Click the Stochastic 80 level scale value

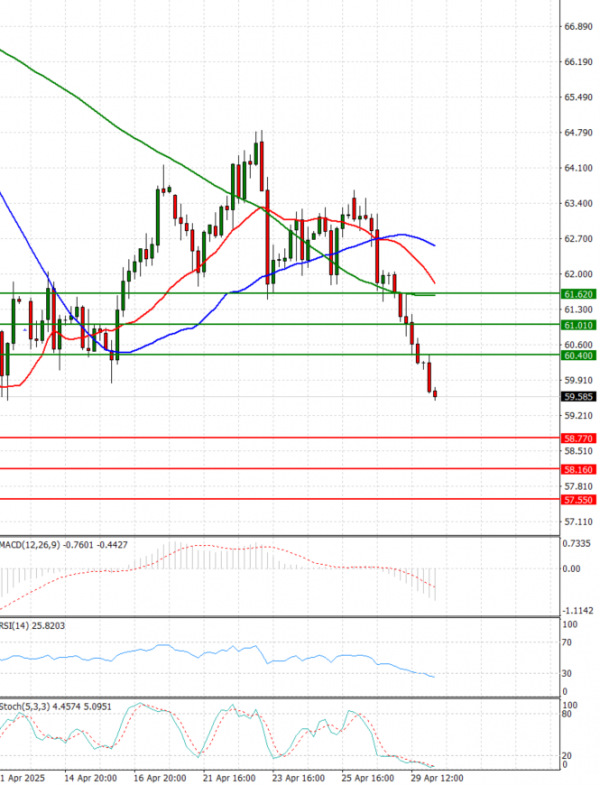click(567, 714)
